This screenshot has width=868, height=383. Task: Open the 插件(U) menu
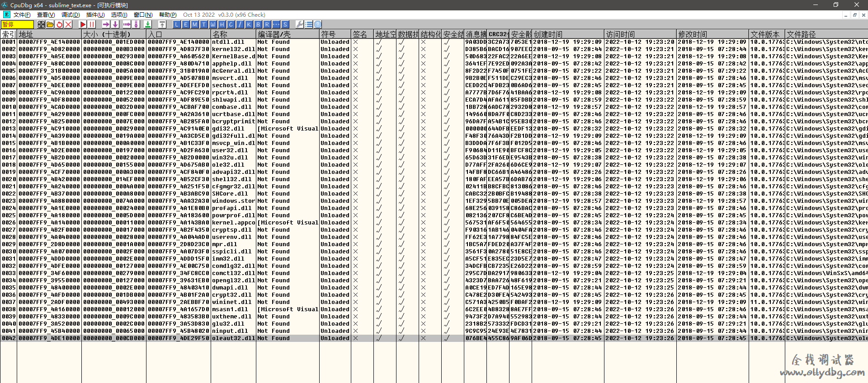point(95,15)
